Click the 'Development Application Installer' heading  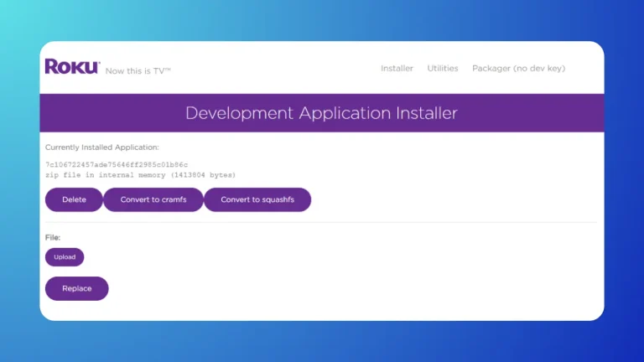click(x=321, y=113)
